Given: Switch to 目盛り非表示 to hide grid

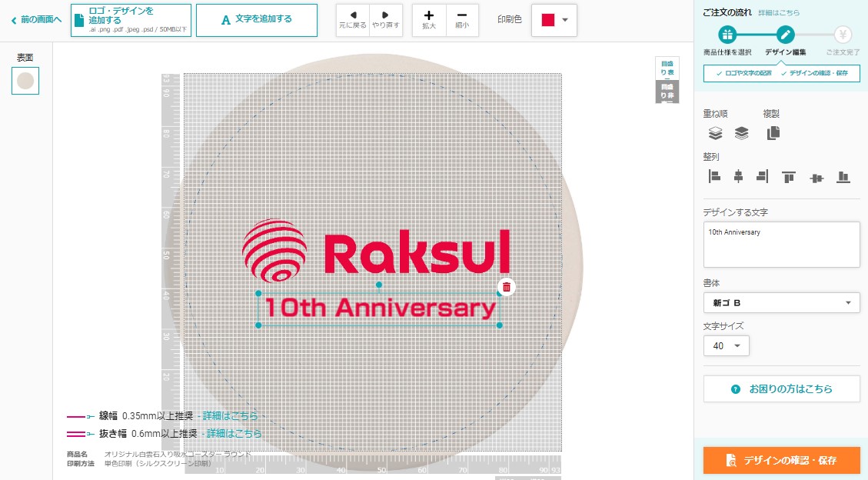Looking at the screenshot, I should 667,92.
